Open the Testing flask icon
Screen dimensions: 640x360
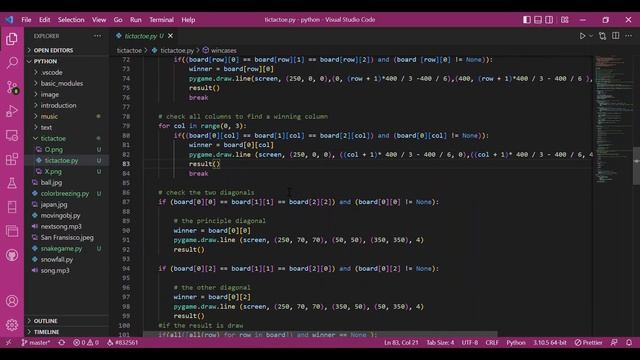point(12,183)
